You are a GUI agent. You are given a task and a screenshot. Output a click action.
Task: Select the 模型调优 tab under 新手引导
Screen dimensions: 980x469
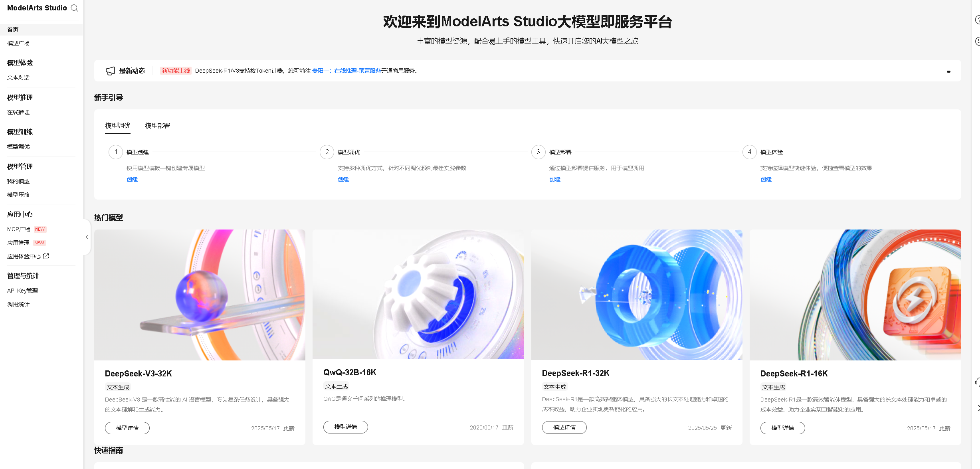[x=118, y=126]
